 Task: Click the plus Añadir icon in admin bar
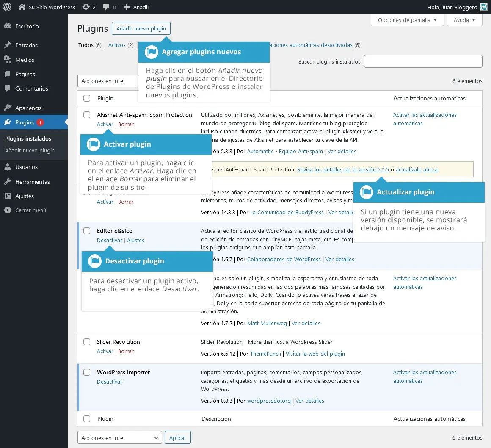tap(127, 7)
